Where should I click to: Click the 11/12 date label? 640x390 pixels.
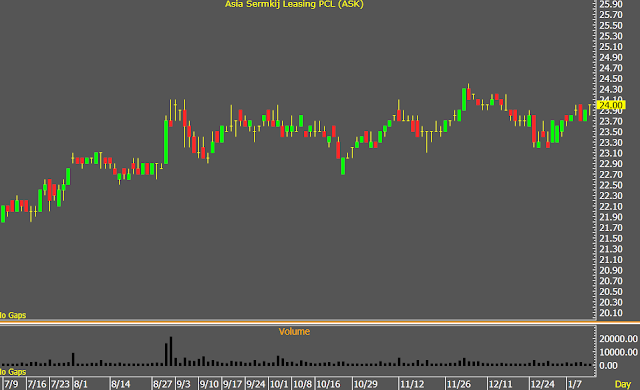412,384
